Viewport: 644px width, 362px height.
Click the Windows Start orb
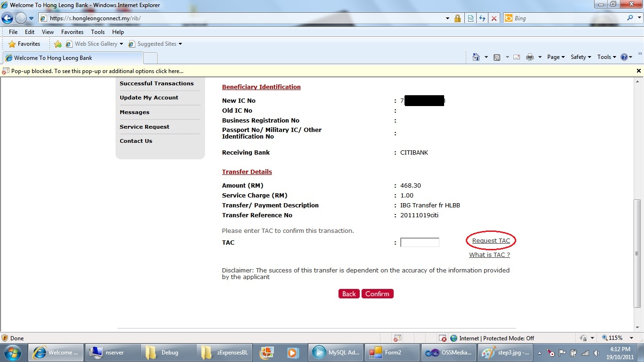pos(12,352)
